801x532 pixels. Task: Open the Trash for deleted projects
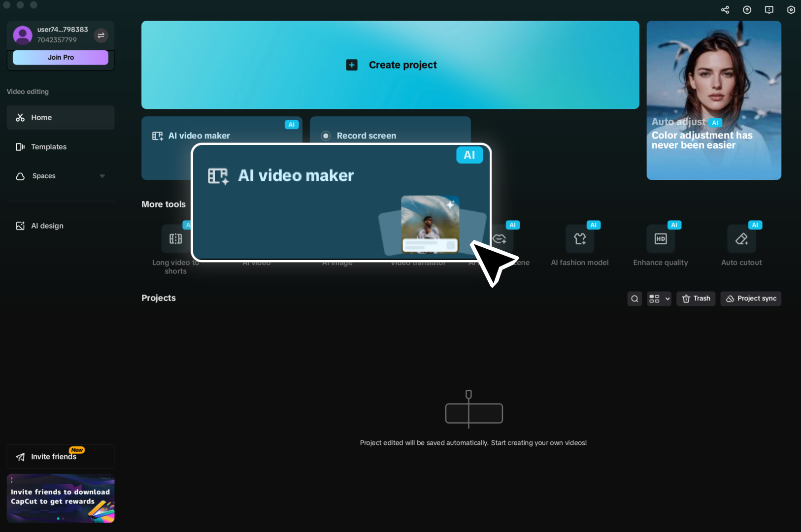696,299
